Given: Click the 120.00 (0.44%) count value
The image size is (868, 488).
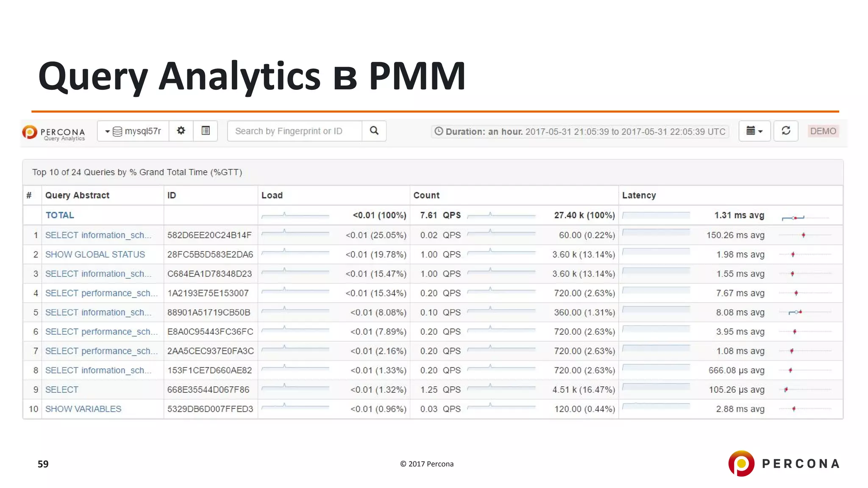Looking at the screenshot, I should [585, 409].
